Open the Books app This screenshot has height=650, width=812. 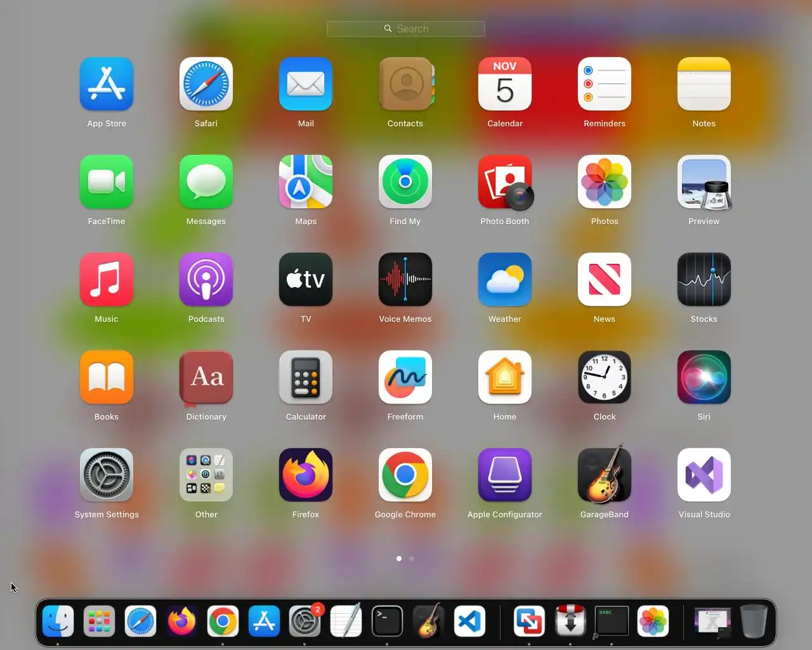(x=107, y=377)
